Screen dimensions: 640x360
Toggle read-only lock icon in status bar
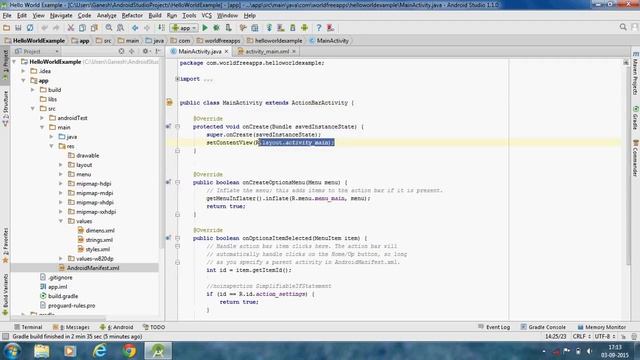click(623, 337)
